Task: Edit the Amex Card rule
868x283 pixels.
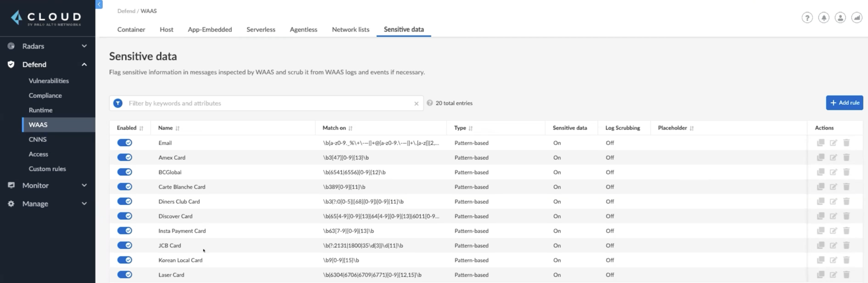Action: 833,158
